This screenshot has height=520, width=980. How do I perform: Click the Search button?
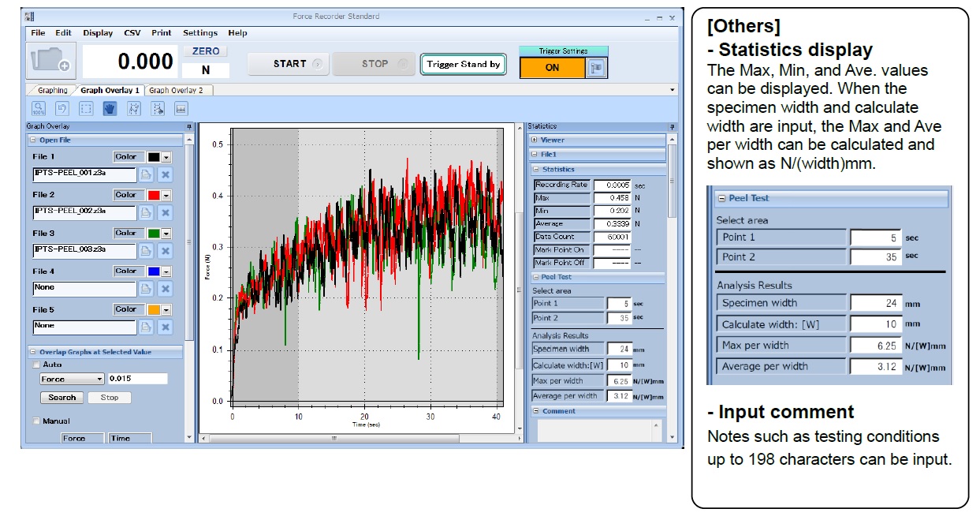pos(62,398)
